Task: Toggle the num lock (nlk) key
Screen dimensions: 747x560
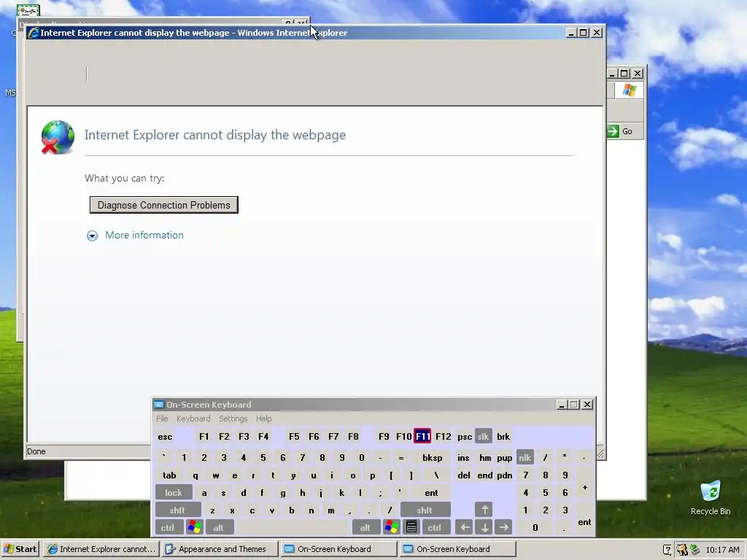Action: point(525,458)
